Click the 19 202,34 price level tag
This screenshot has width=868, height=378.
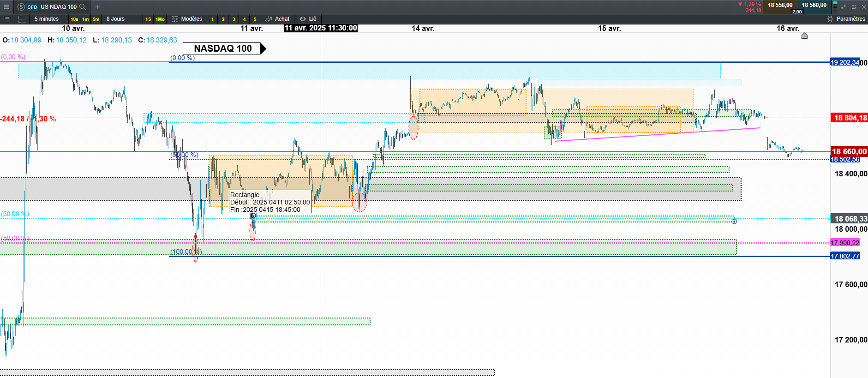tap(845, 62)
